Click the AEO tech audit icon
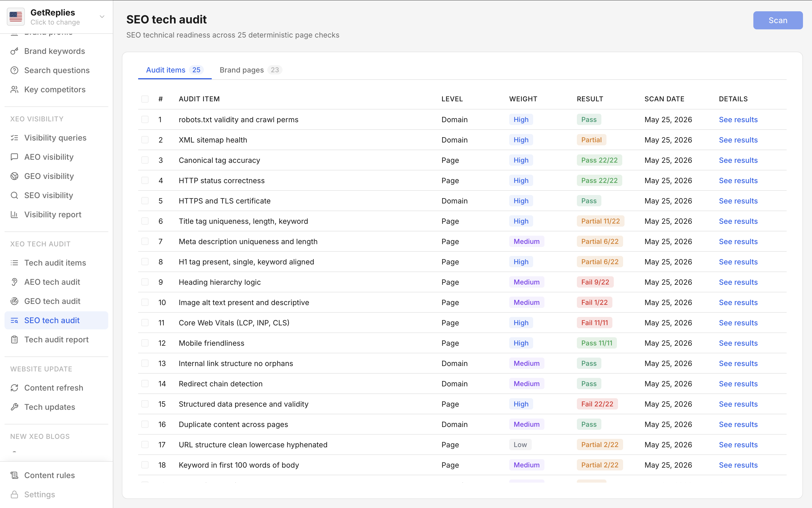Viewport: 812px width, 508px height. (x=14, y=282)
